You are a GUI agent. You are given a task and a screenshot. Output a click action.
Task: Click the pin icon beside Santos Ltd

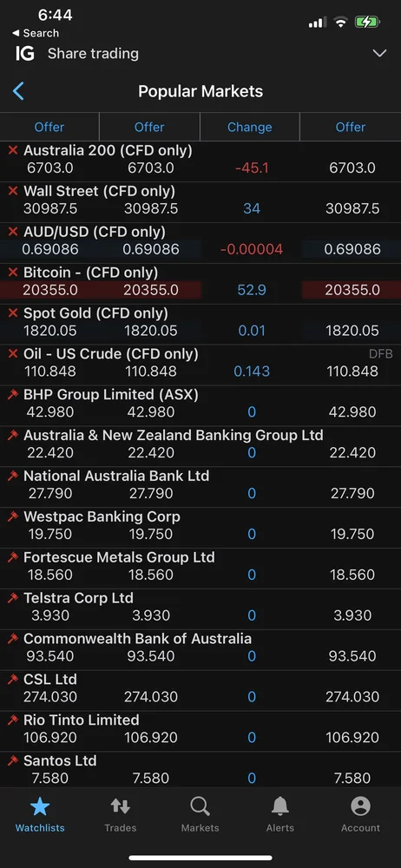point(13,760)
